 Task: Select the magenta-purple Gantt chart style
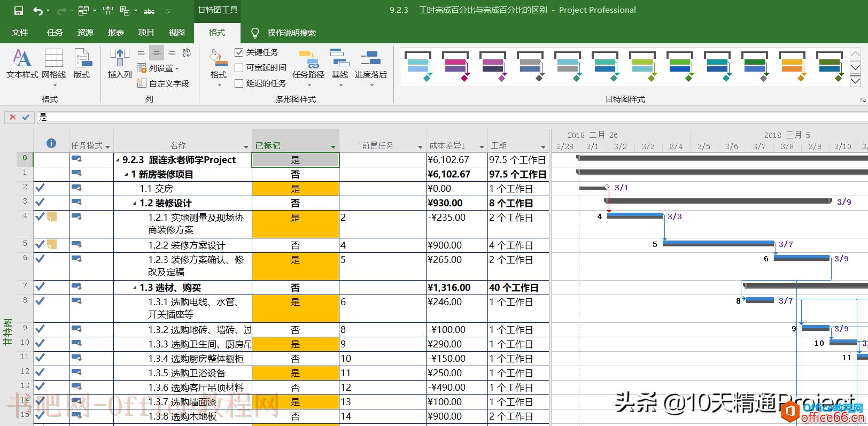[455, 66]
